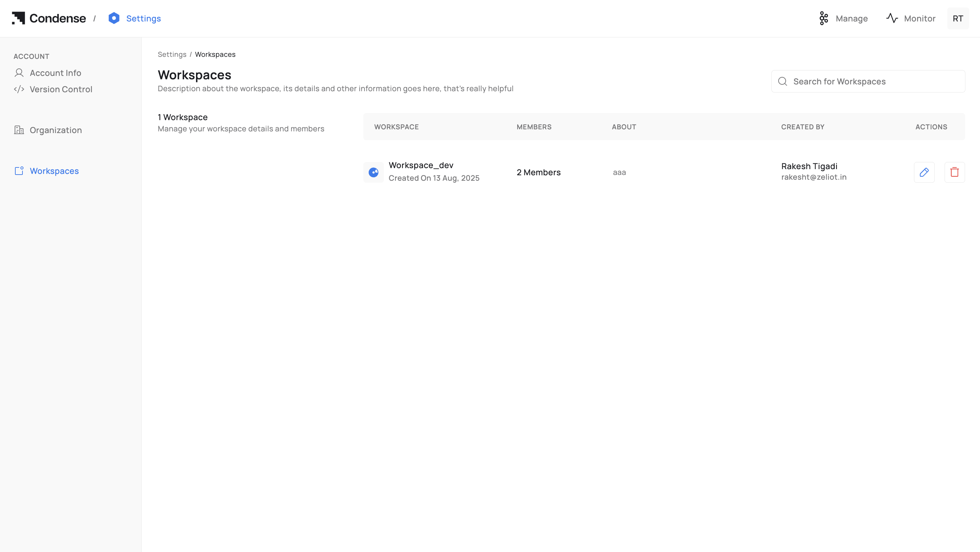
Task: Open Account Info in the sidebar
Action: pos(55,73)
